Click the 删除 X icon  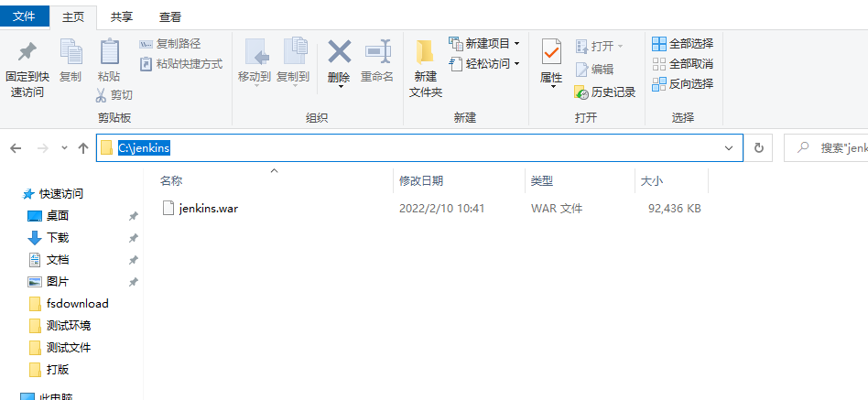click(339, 52)
